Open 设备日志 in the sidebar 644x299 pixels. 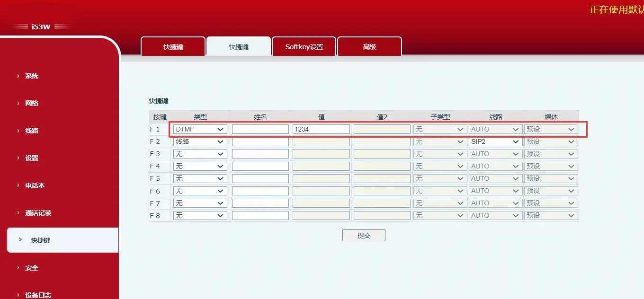(x=38, y=295)
